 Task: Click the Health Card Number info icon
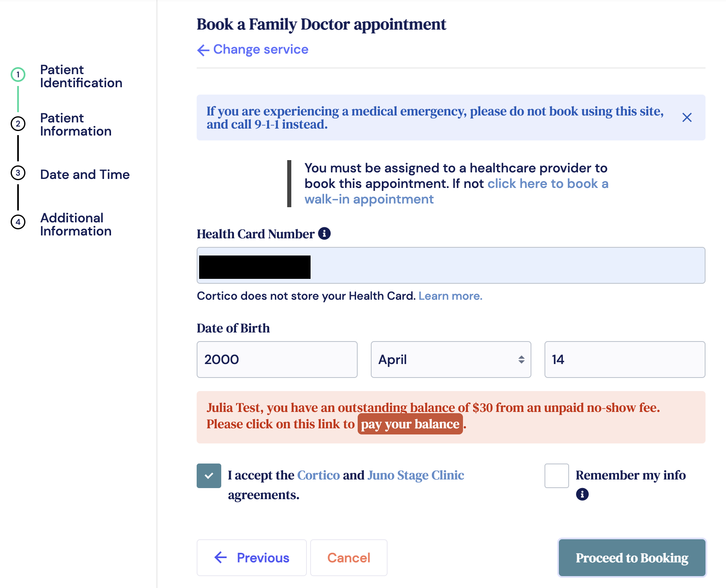pyautogui.click(x=324, y=233)
